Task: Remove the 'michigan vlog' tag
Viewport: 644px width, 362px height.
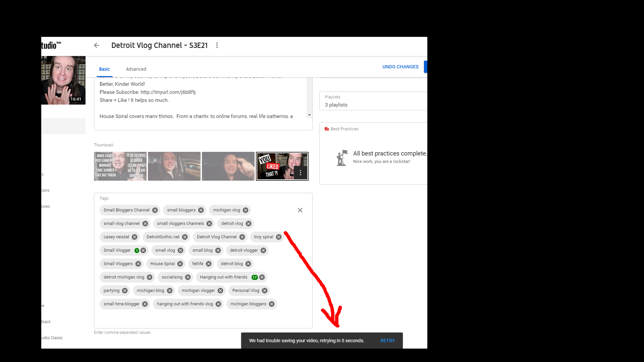Action: (246, 210)
